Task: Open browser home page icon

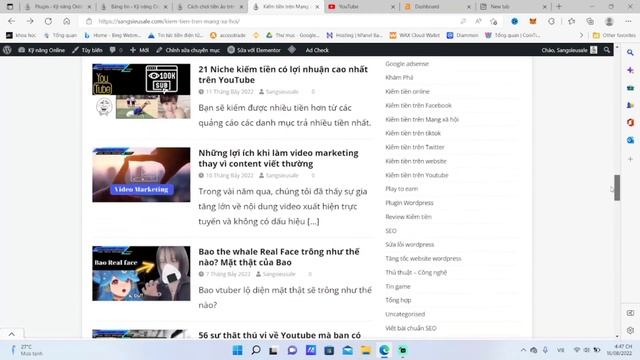Action: pyautogui.click(x=67, y=21)
